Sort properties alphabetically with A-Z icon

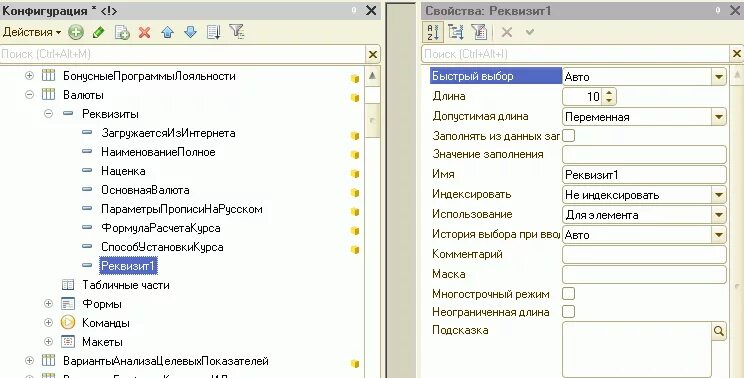click(x=433, y=32)
